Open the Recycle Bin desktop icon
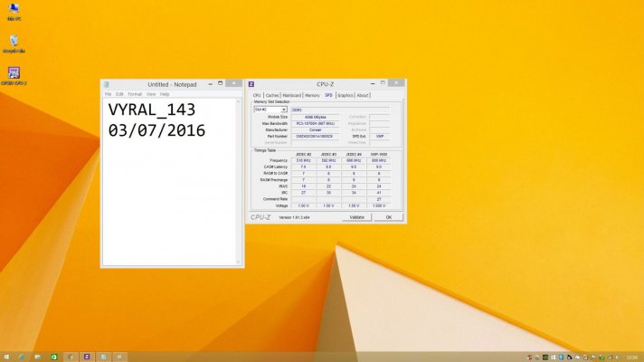Viewport: 644px width, 362px height. pyautogui.click(x=14, y=44)
